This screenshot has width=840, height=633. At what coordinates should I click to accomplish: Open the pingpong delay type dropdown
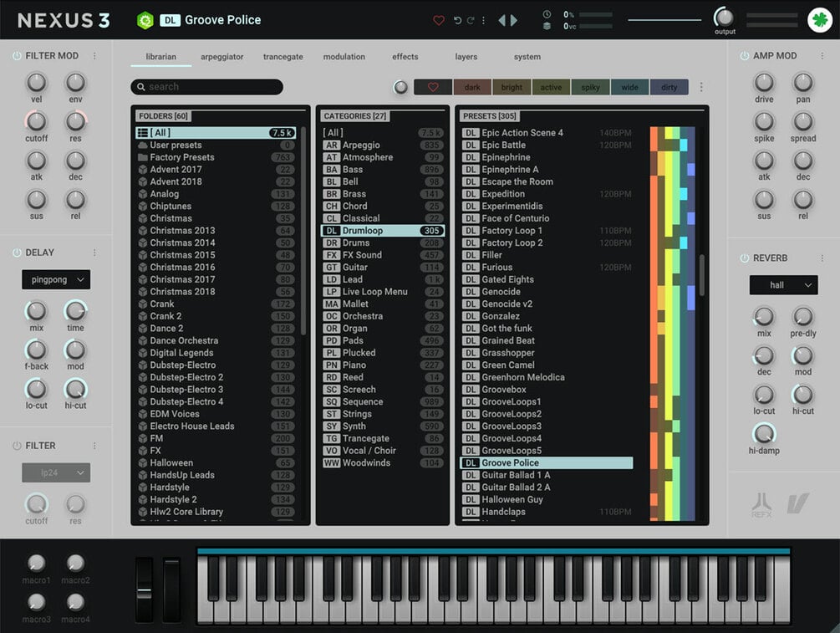56,279
